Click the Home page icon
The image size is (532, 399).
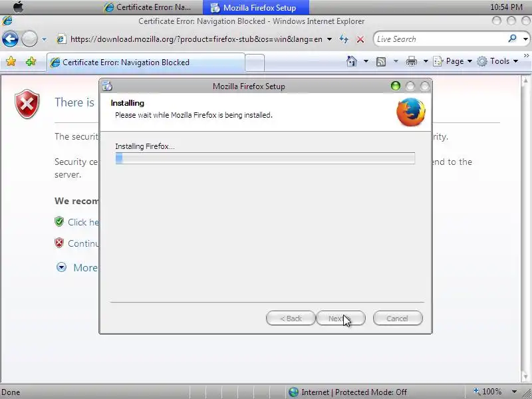point(352,61)
